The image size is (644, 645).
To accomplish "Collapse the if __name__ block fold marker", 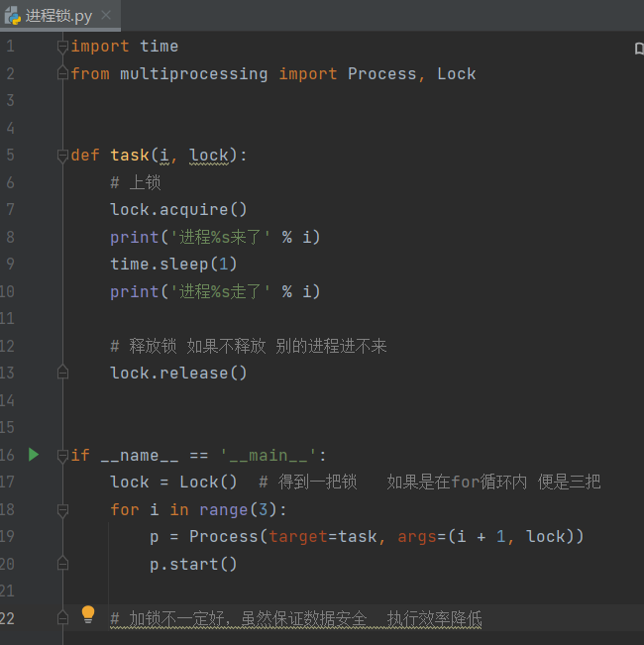I will tap(62, 456).
